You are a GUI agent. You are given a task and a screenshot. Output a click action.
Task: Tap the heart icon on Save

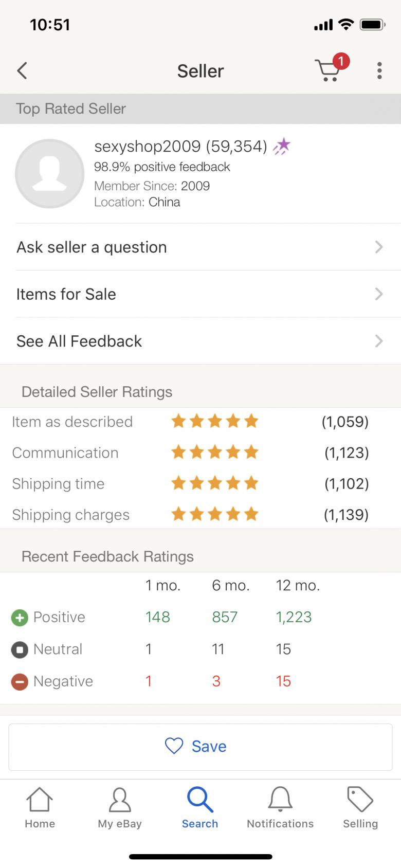[174, 746]
